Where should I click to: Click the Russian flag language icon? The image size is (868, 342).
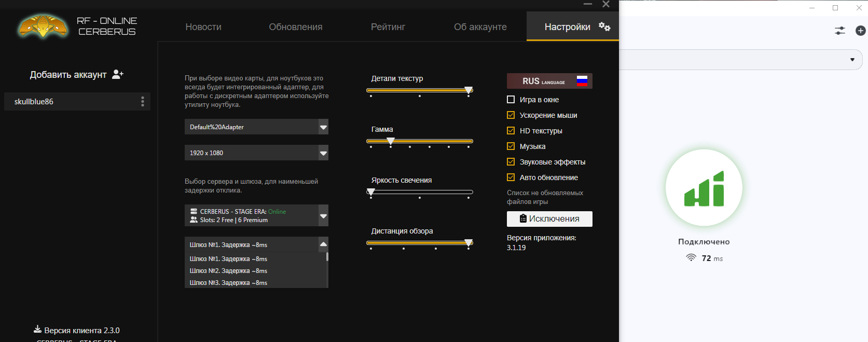[x=582, y=81]
